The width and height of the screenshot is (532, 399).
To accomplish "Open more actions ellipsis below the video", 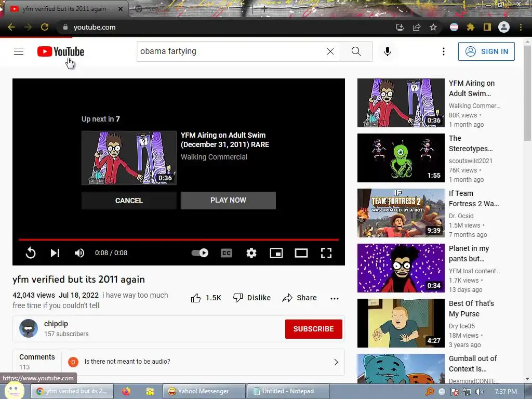I will click(x=335, y=299).
